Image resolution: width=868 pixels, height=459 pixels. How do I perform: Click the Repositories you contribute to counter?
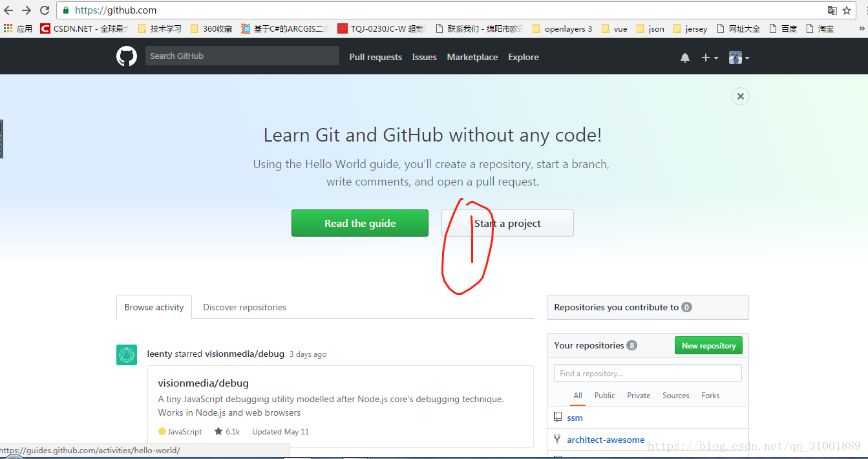pyautogui.click(x=686, y=307)
